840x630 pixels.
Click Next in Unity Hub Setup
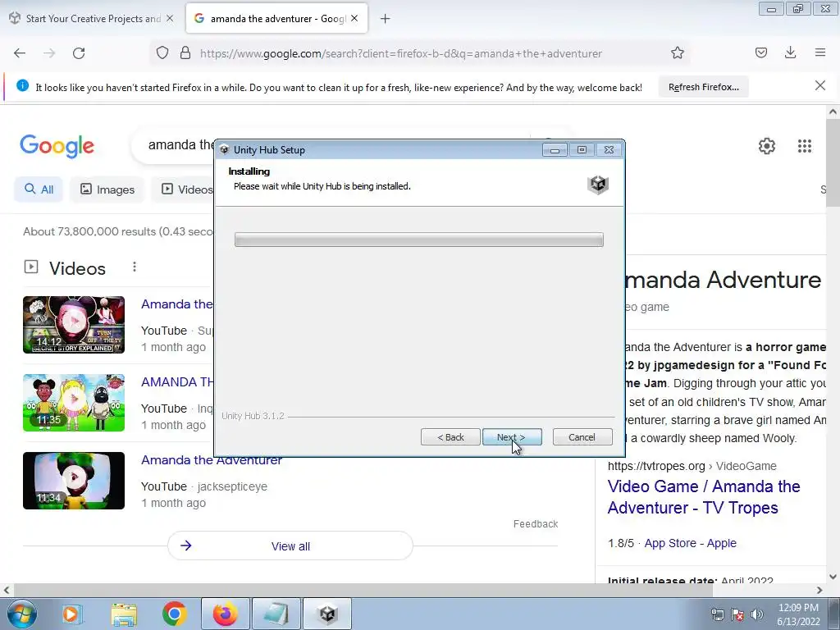[512, 437]
